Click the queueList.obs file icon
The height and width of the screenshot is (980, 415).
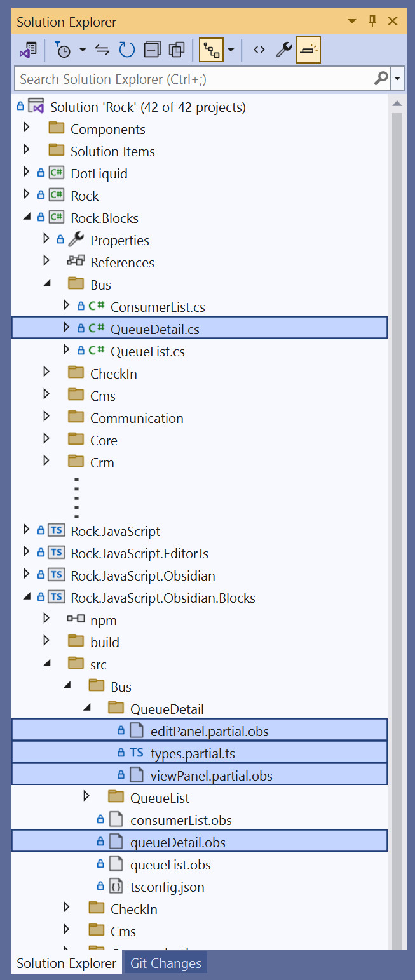116,864
